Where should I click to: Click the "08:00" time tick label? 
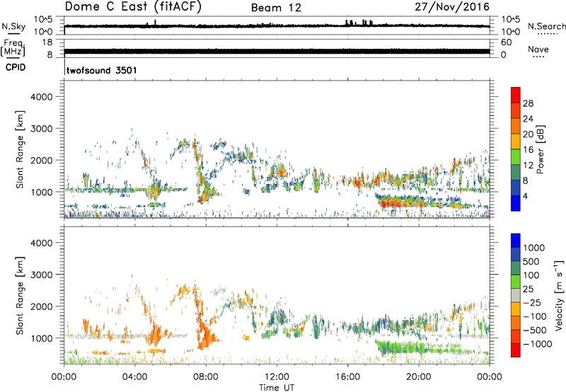point(206,377)
